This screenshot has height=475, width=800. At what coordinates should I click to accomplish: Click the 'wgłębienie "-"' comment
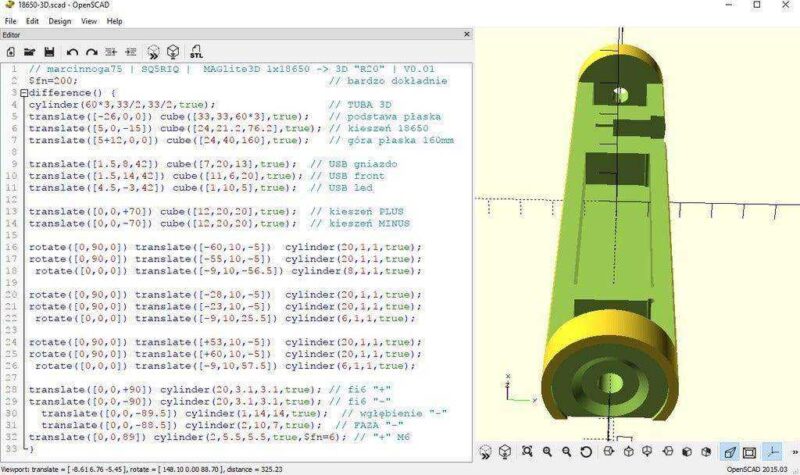(394, 413)
